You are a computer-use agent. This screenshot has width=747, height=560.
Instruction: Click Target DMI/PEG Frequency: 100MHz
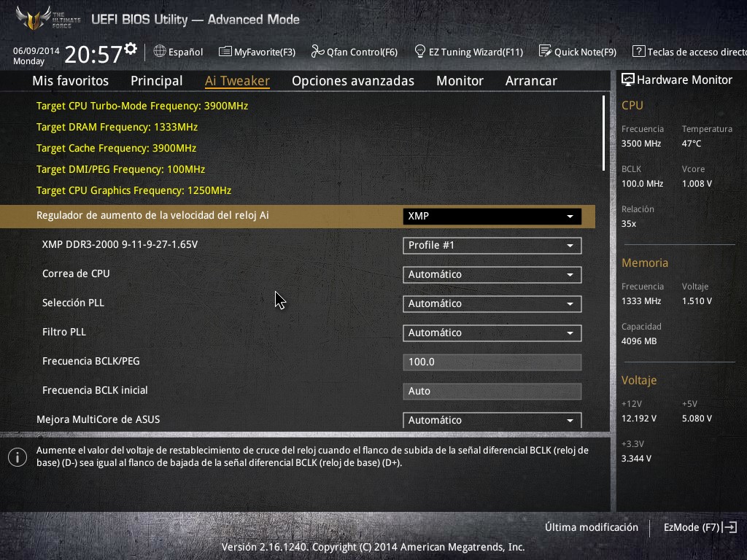(x=120, y=169)
